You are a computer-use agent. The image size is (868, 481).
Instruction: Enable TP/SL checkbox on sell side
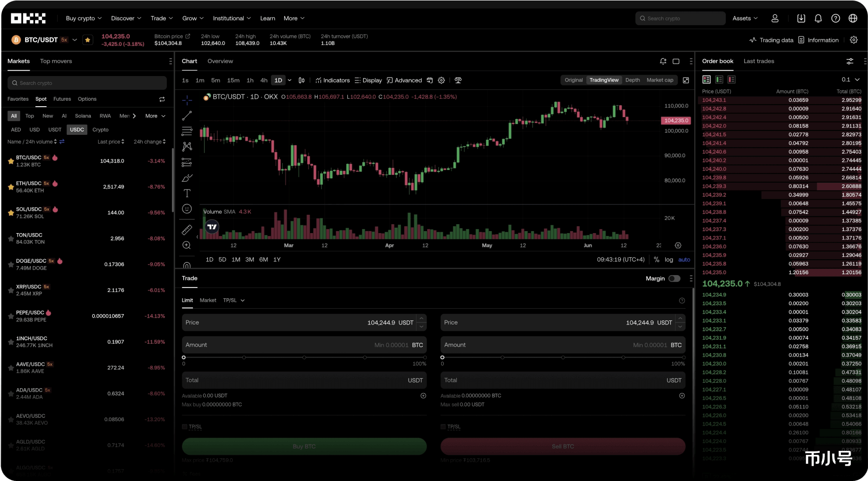(x=443, y=427)
